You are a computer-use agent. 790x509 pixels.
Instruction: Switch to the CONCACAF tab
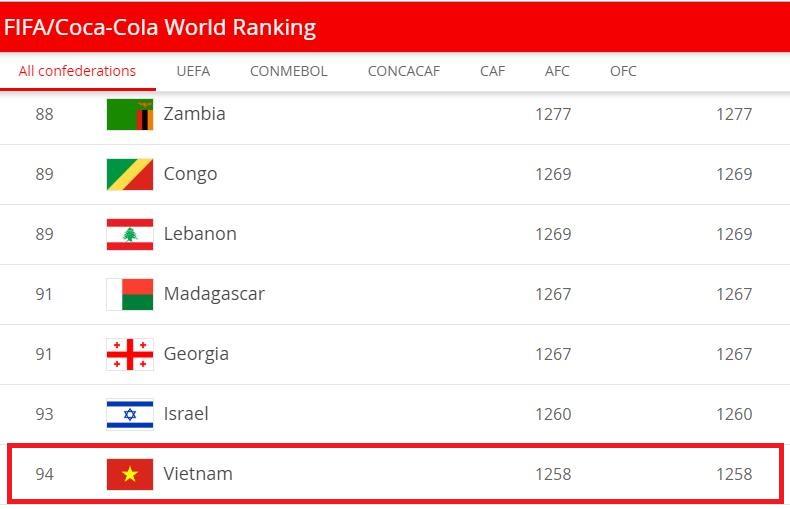pyautogui.click(x=403, y=71)
